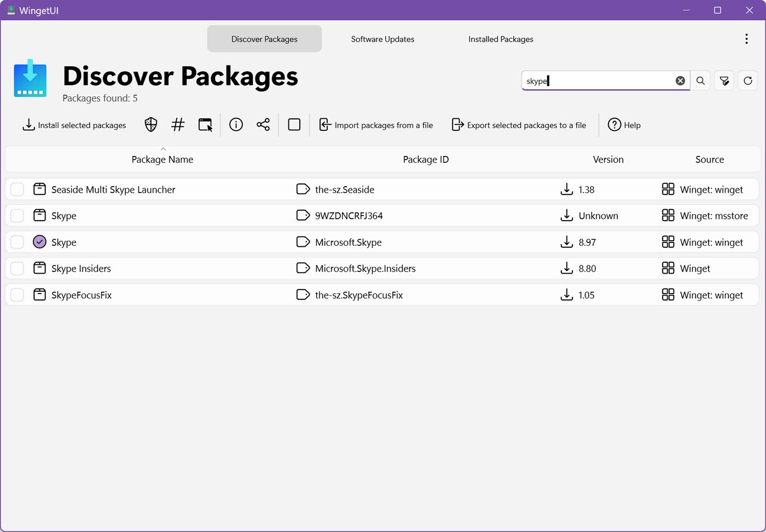Switch to Discover Packages tab
Viewport: 766px width, 532px height.
coord(264,39)
